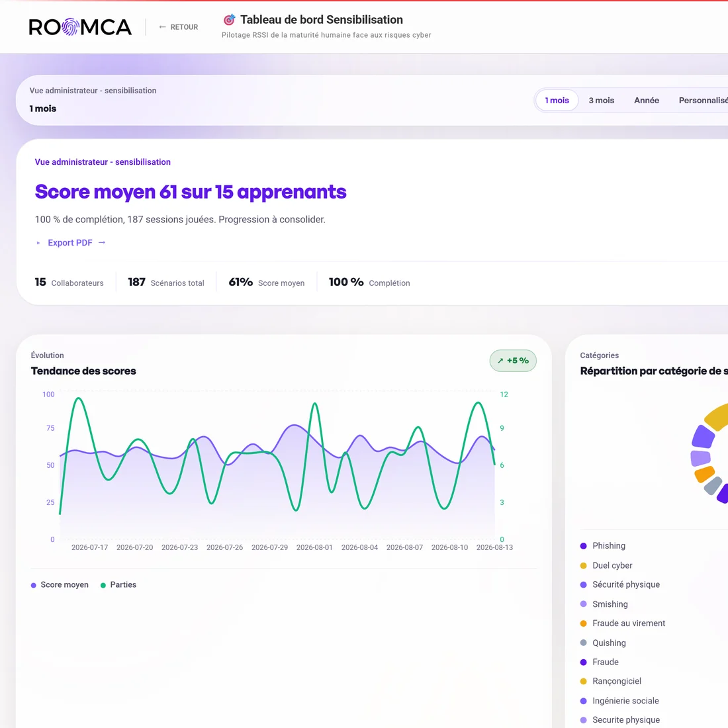The width and height of the screenshot is (728, 728).
Task: Click the Tendance des scores chart title
Action: 83,371
